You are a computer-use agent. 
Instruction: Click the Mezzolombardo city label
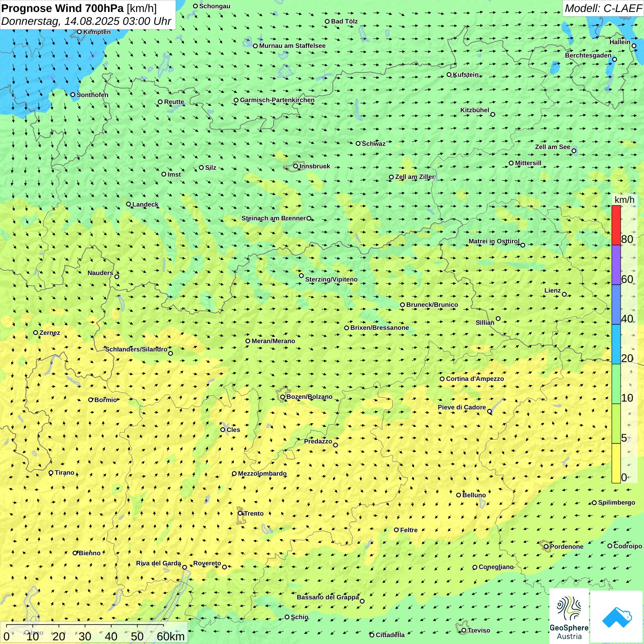click(262, 473)
